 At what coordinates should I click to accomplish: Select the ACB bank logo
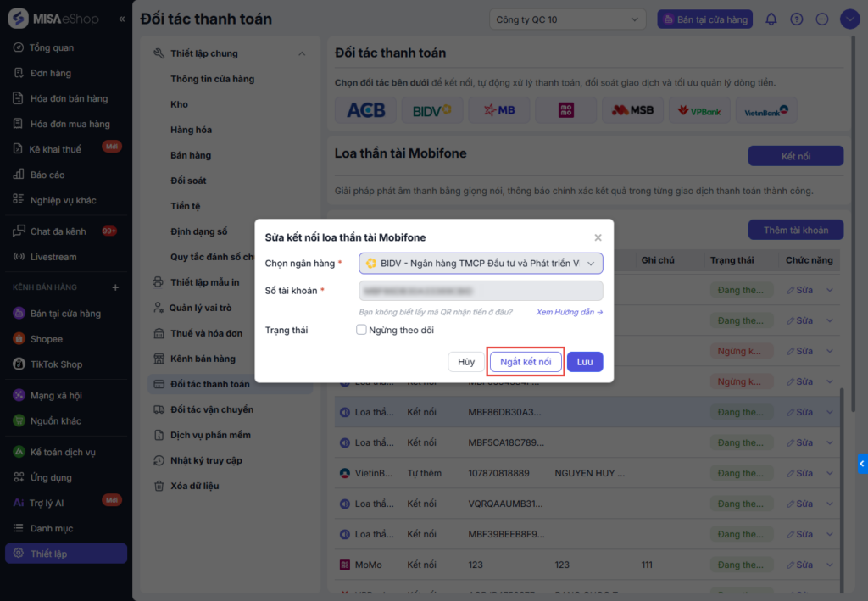tap(365, 110)
